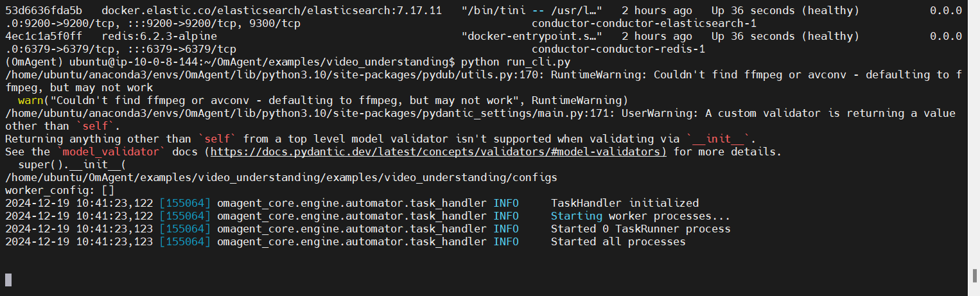Click the 'Started 0 TaskRunner process' message
Image resolution: width=980 pixels, height=296 pixels.
tap(640, 229)
